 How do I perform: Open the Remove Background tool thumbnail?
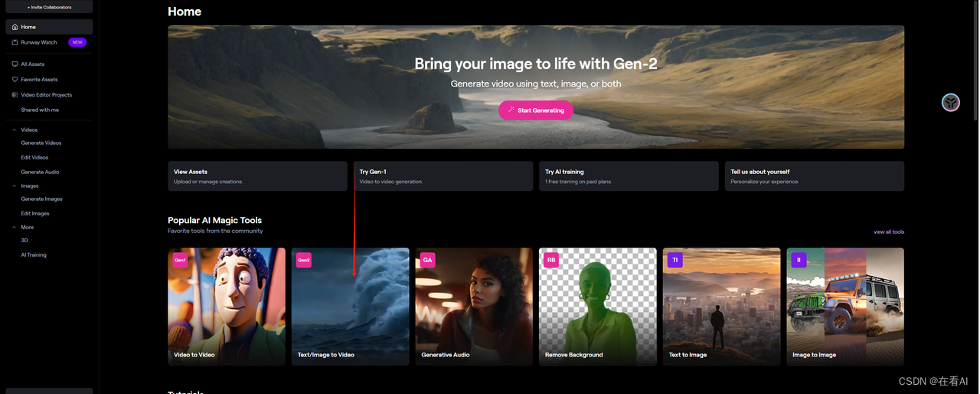click(x=598, y=306)
